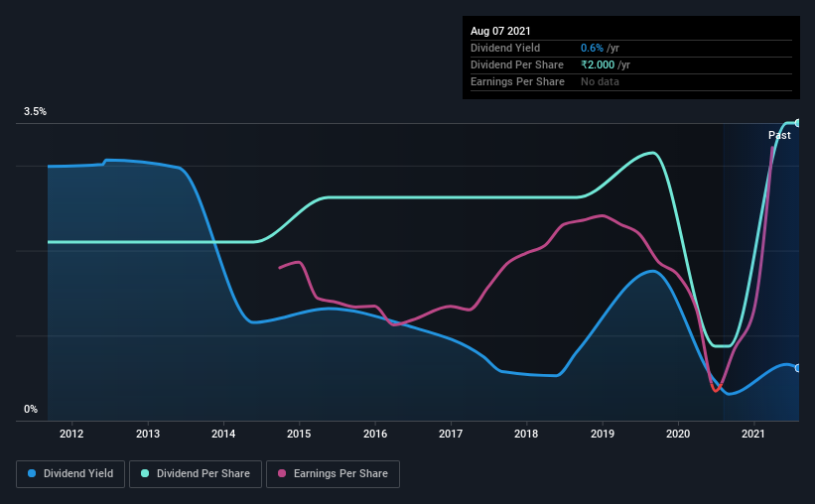Click the teal Dividend Per Share legend dot

(x=145, y=473)
